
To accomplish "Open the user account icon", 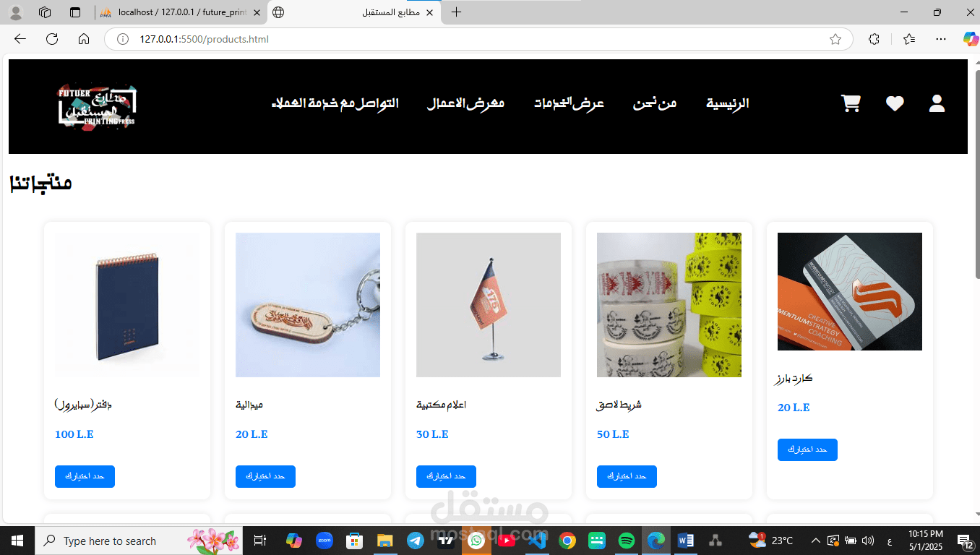I will [937, 103].
